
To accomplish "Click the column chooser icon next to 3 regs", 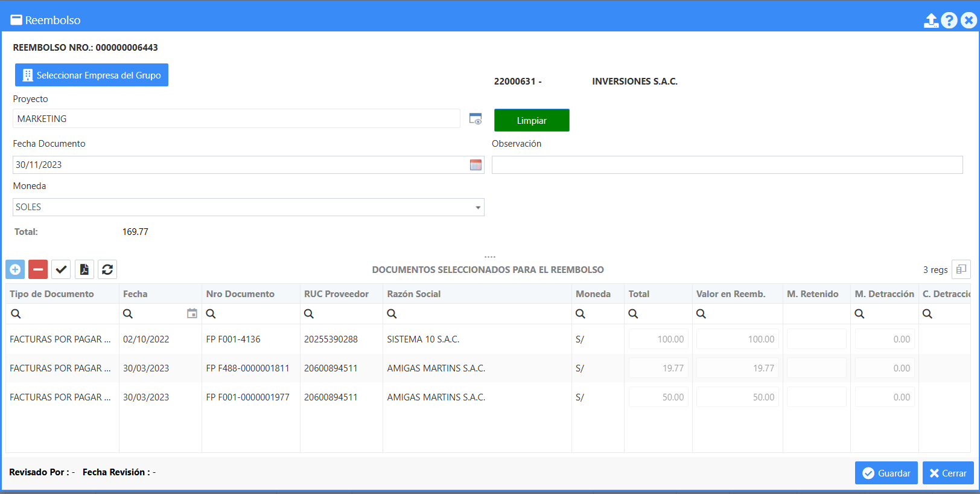I will 961,269.
